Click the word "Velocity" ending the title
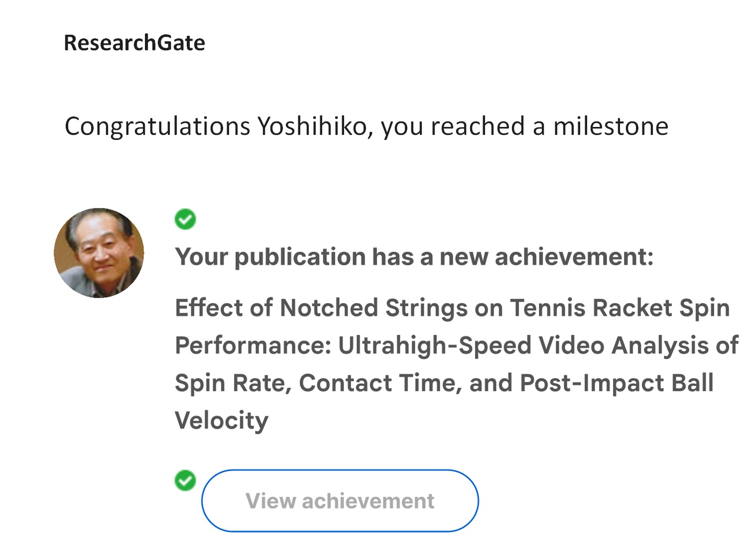 222,421
